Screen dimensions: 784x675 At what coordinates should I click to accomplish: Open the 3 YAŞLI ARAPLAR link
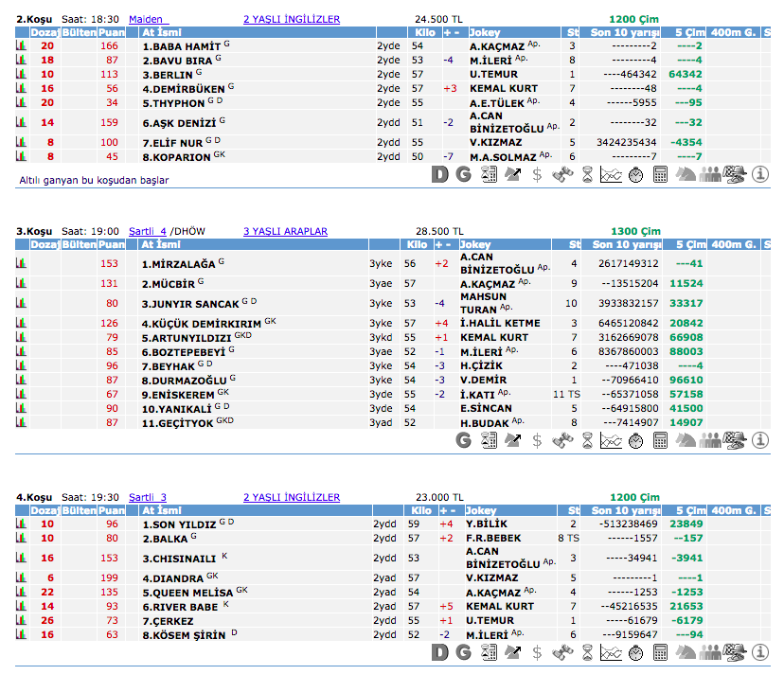[285, 231]
